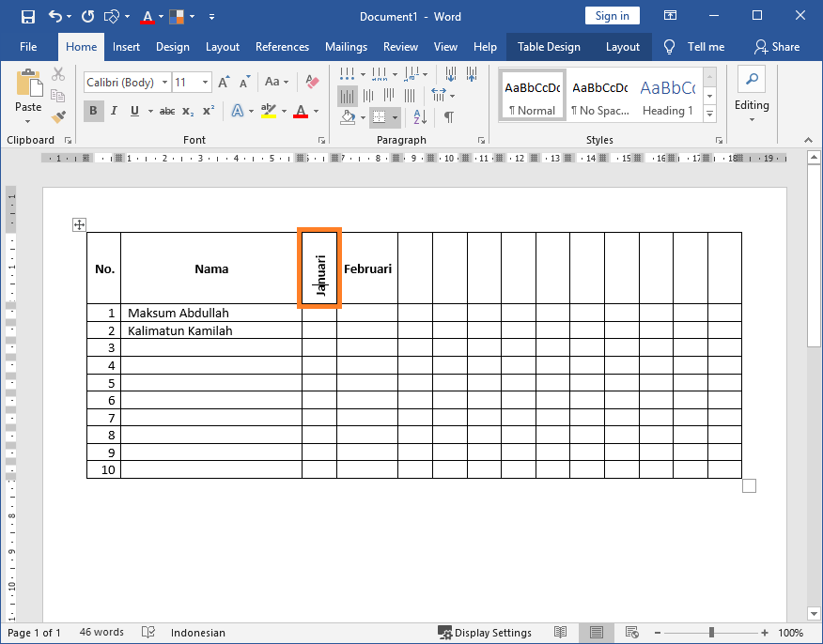Toggle Underline formatting
The image size is (823, 644).
click(x=135, y=111)
